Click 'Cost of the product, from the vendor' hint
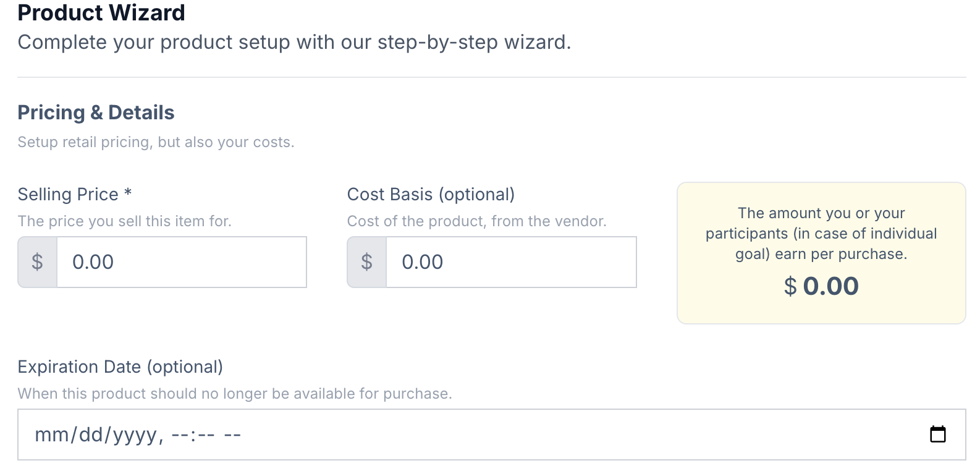Image resolution: width=980 pixels, height=471 pixels. pos(476,221)
